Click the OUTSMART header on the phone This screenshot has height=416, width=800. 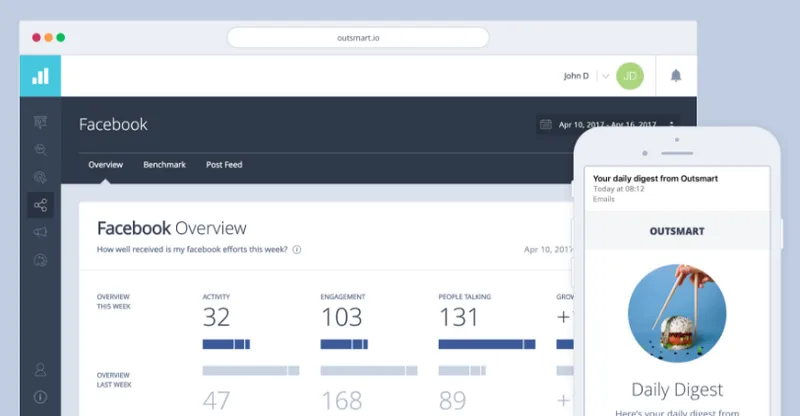(677, 231)
